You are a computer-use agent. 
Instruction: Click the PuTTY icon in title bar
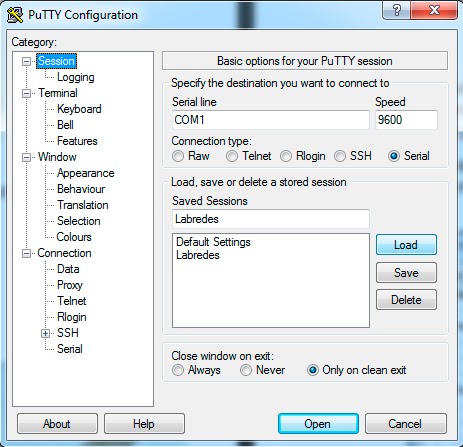click(15, 15)
